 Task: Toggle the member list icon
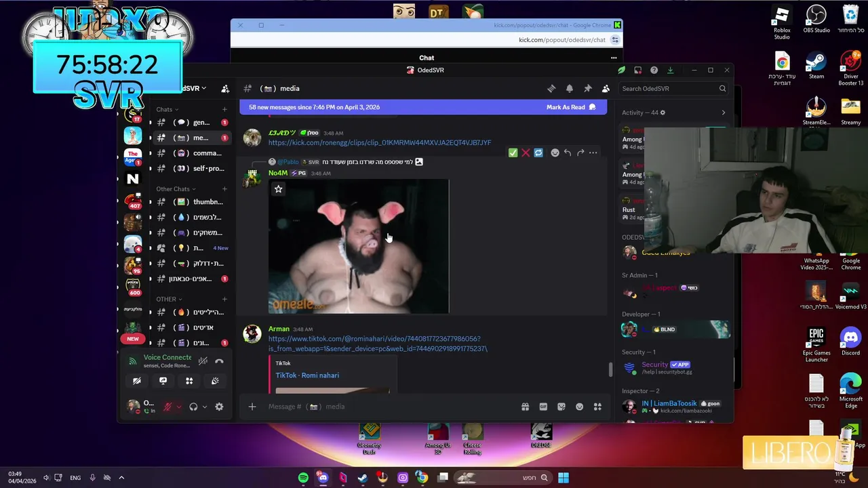pyautogui.click(x=606, y=89)
